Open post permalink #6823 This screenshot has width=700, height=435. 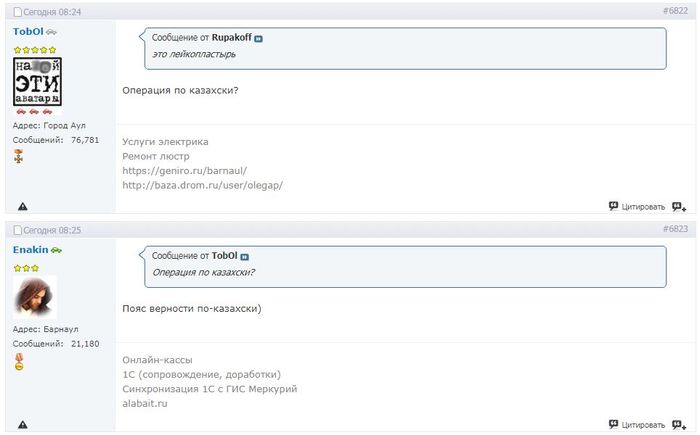675,230
